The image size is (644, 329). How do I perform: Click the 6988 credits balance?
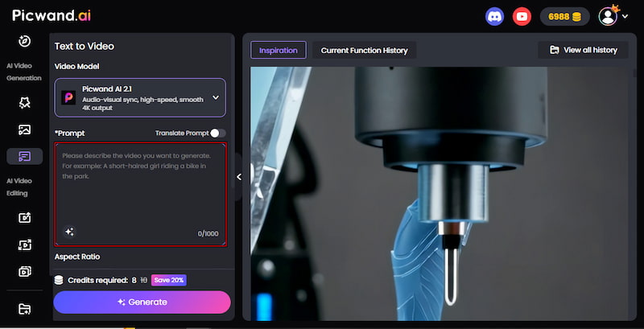tap(564, 16)
